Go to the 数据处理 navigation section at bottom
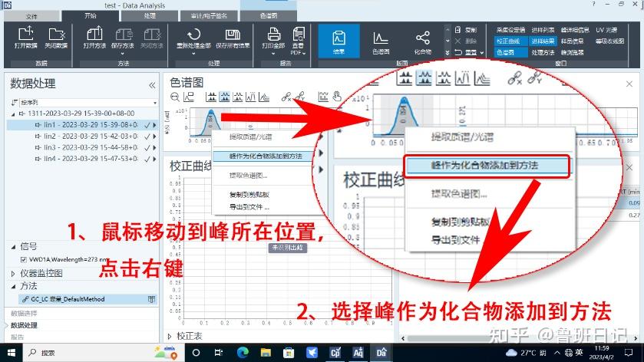644x362 pixels. tap(24, 325)
